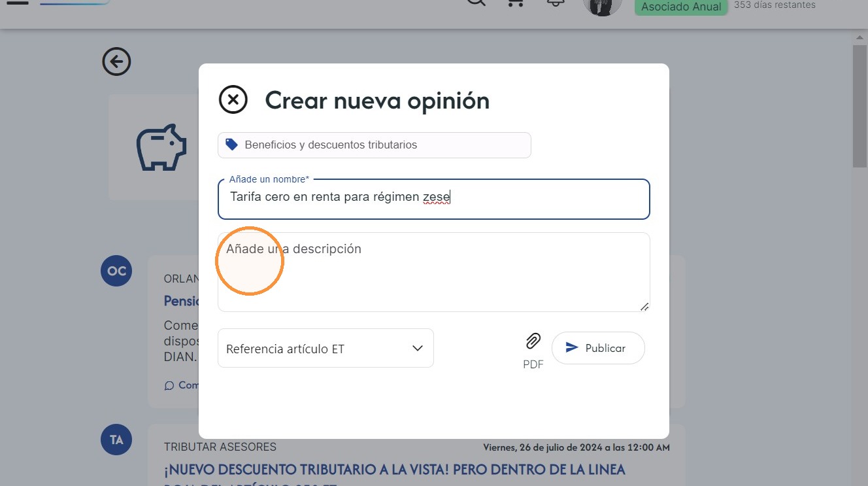Select the Beneficios y descuentos tributarios field
The width and height of the screenshot is (868, 486).
click(x=375, y=145)
